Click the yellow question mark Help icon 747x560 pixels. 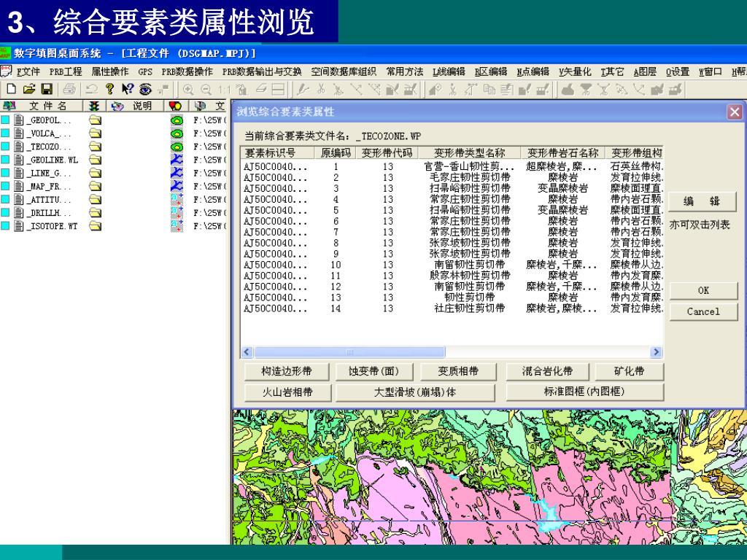(109, 89)
